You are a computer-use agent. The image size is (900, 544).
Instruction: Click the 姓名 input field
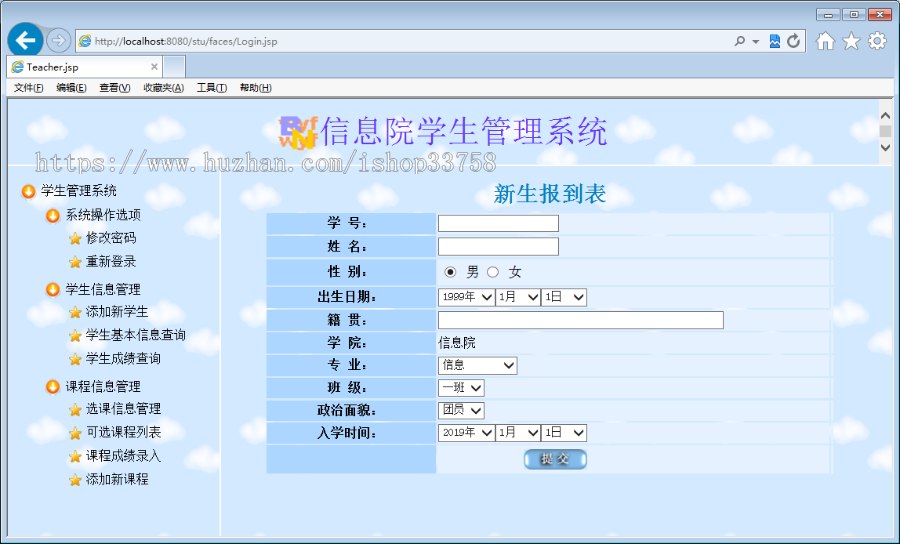coord(498,247)
